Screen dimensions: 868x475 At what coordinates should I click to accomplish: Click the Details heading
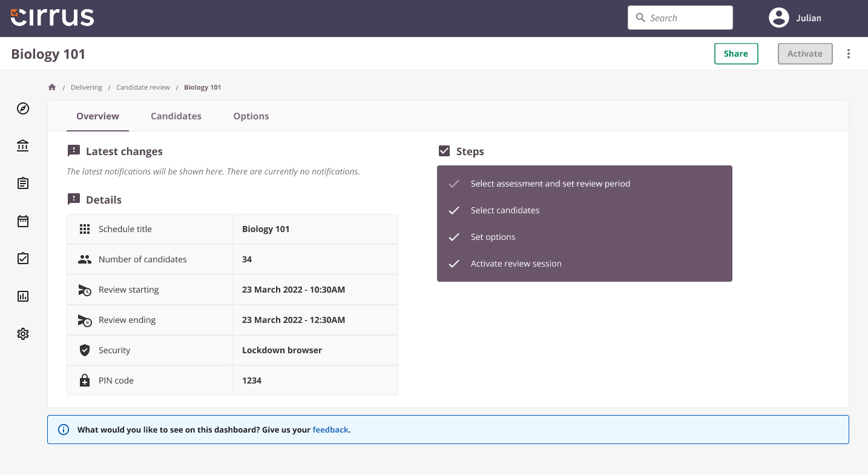(104, 200)
